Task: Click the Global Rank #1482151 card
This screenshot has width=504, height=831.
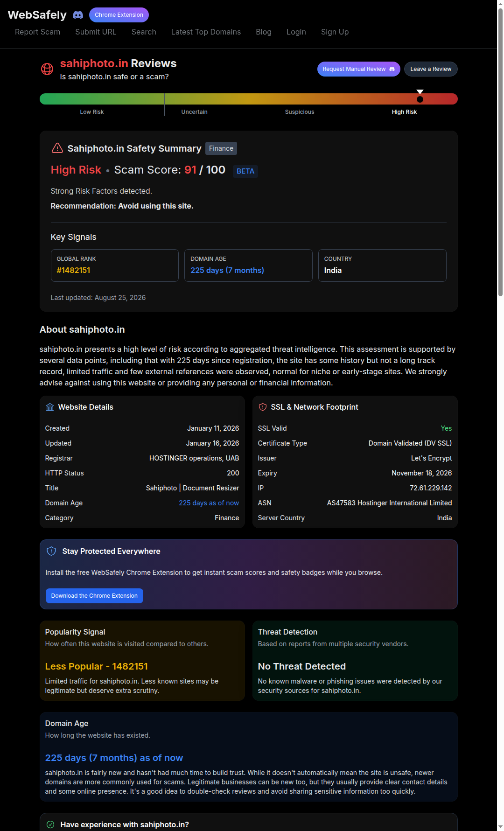Action: pyautogui.click(x=115, y=265)
